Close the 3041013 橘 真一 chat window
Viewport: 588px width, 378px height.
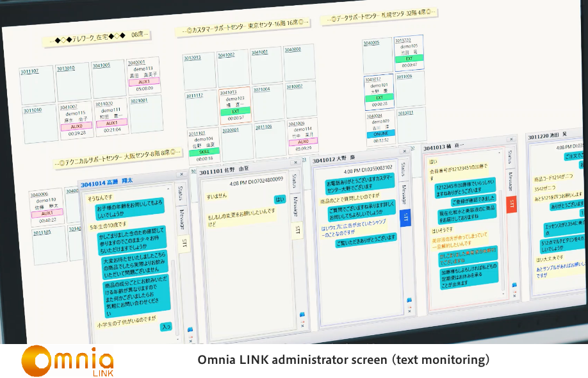click(511, 139)
